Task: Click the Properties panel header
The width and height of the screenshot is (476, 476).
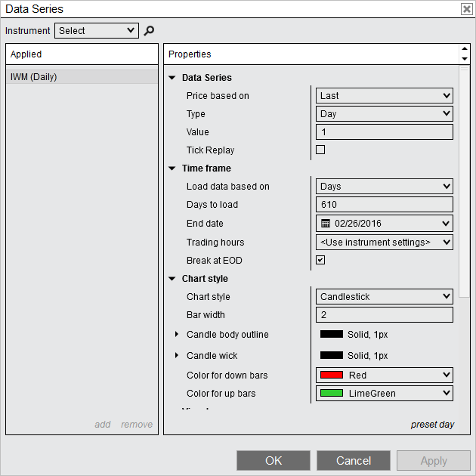Action: [311, 54]
